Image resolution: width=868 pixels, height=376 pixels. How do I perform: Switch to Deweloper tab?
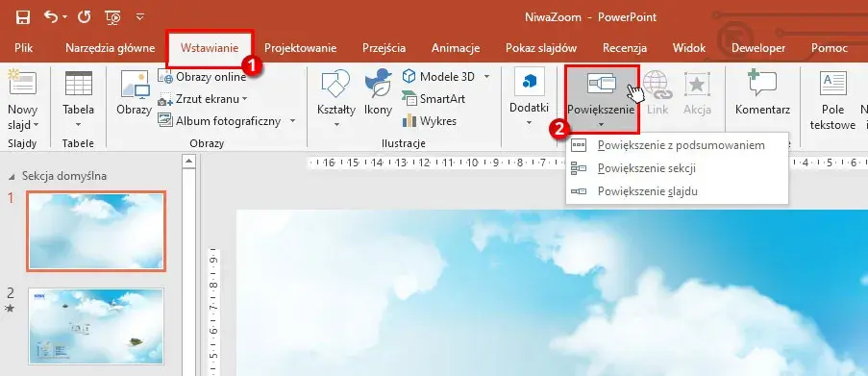point(758,48)
